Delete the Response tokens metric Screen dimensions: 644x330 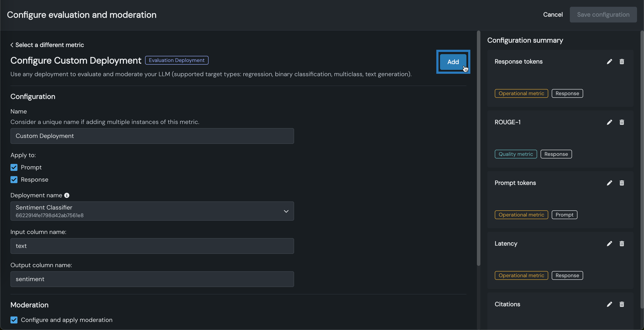[622, 62]
